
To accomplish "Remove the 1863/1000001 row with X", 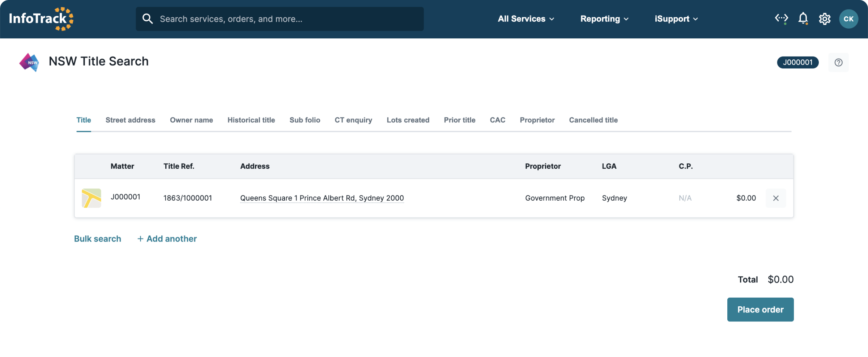I will point(776,198).
